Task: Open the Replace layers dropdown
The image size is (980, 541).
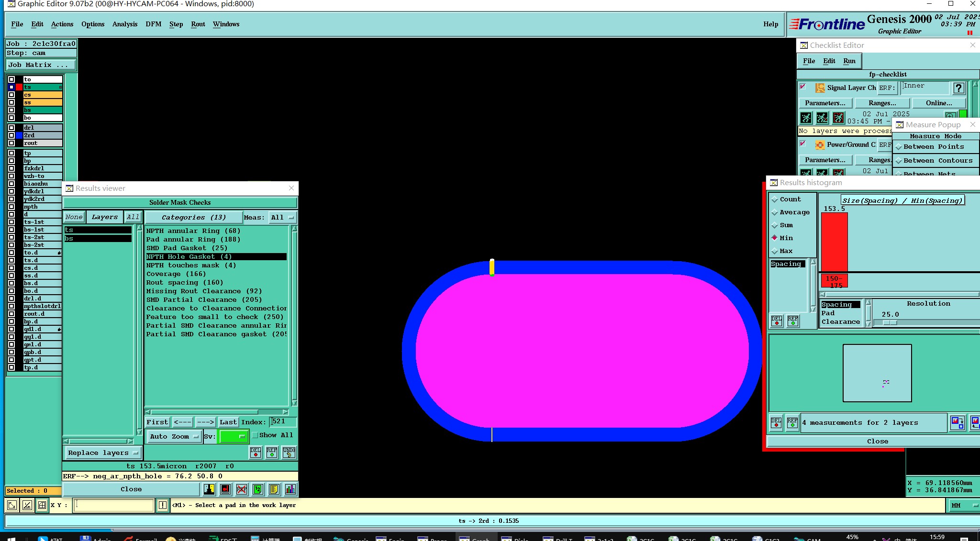Action: (102, 453)
